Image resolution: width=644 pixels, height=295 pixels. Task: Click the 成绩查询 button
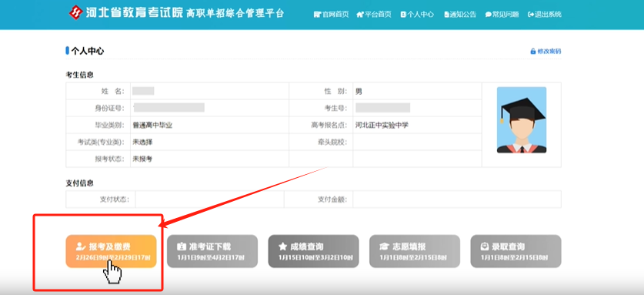point(313,251)
